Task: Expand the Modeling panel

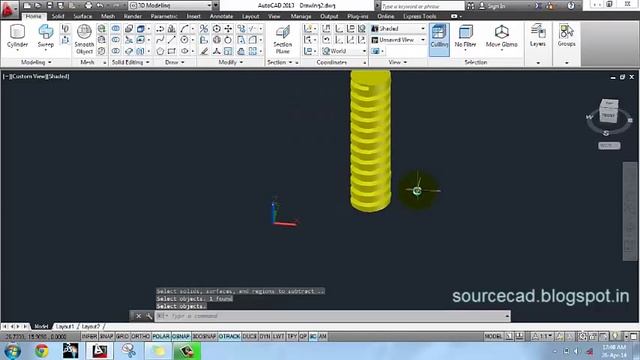Action: click(36, 62)
